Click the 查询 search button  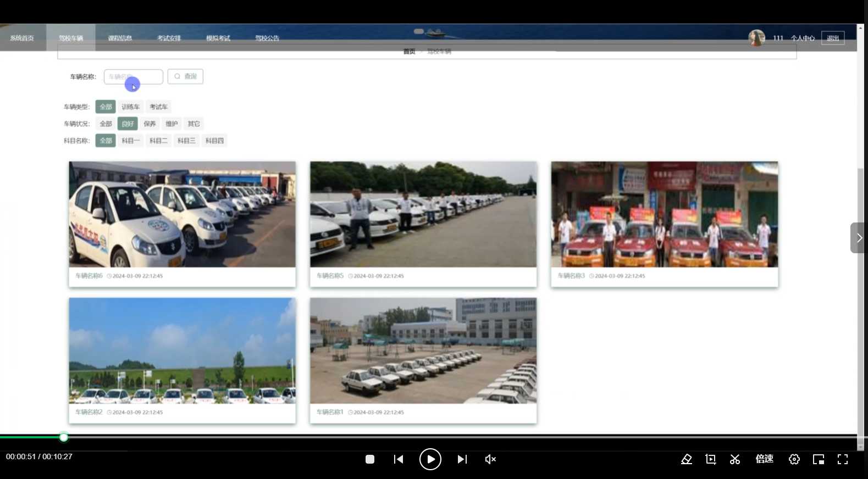coord(185,76)
